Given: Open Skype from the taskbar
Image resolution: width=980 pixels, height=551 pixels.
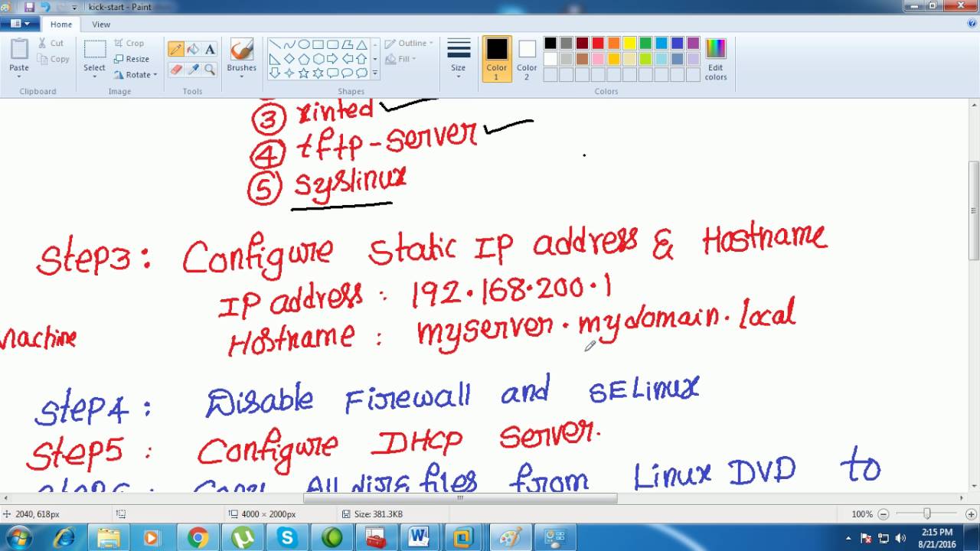Looking at the screenshot, I should 287,538.
